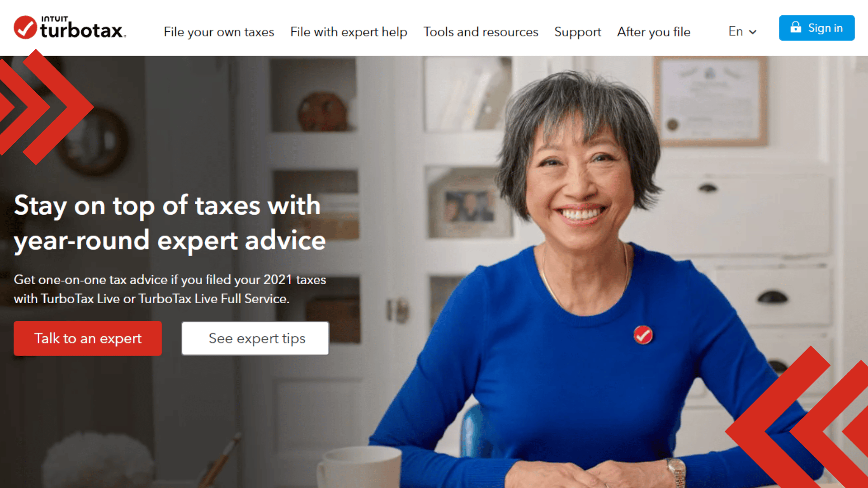Click the See expert tips button
This screenshot has width=868, height=488.
point(256,338)
